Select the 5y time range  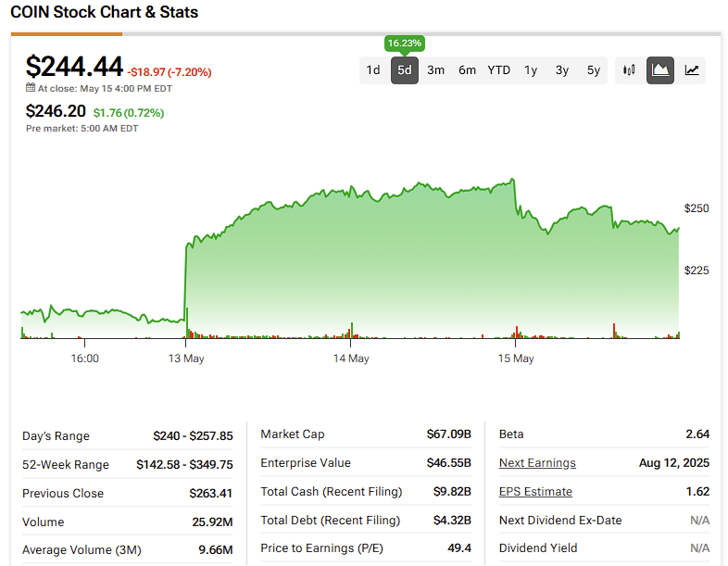tap(594, 70)
